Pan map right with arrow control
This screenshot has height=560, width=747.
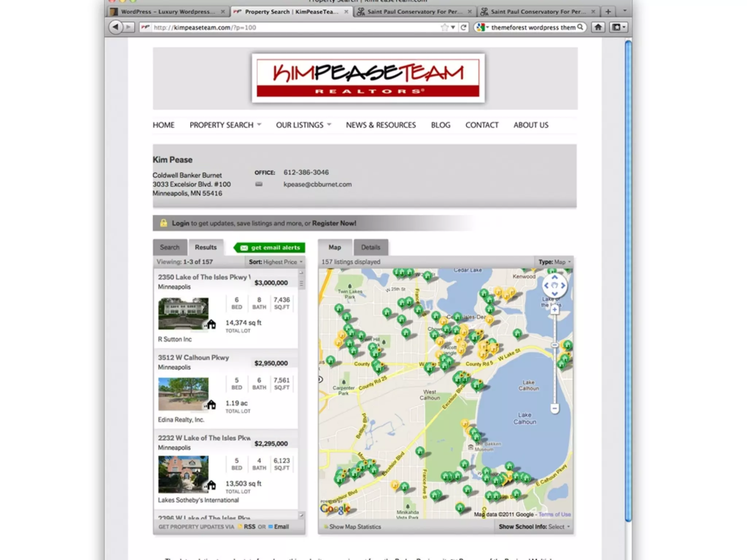563,286
